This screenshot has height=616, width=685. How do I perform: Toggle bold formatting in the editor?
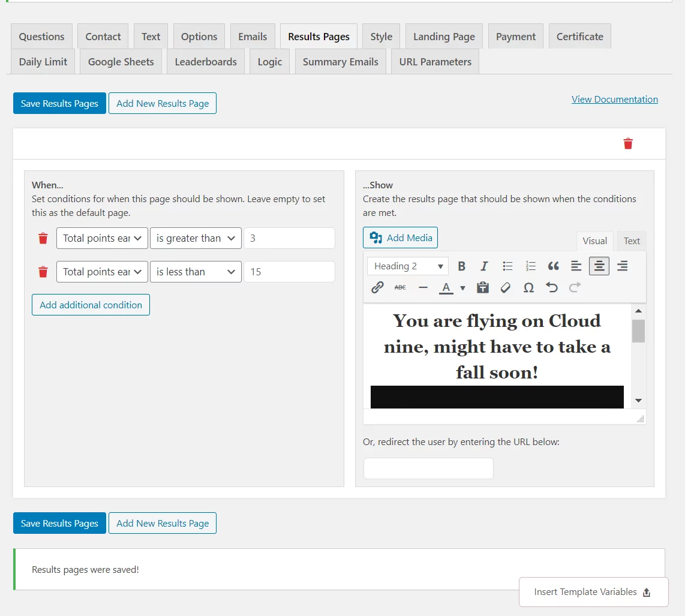[462, 266]
